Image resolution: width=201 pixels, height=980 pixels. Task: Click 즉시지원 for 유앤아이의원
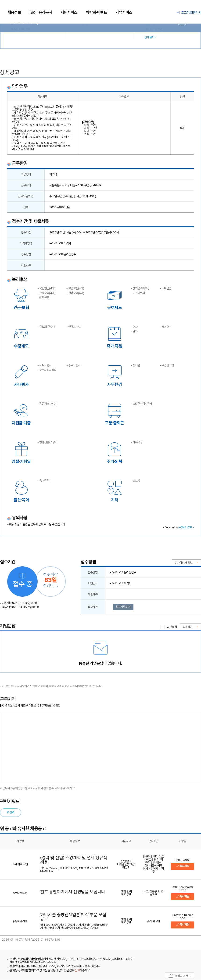pos(182,896)
